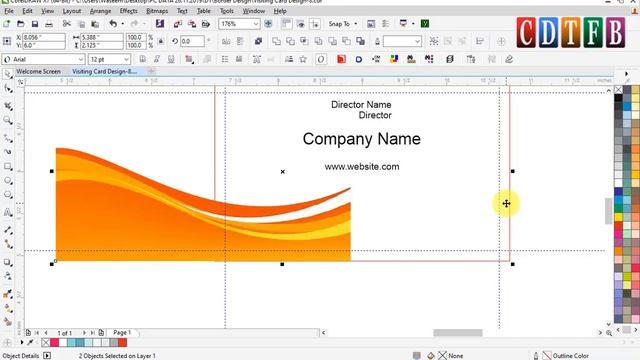The height and width of the screenshot is (360, 640).
Task: Click the object X position field
Action: tap(44, 37)
